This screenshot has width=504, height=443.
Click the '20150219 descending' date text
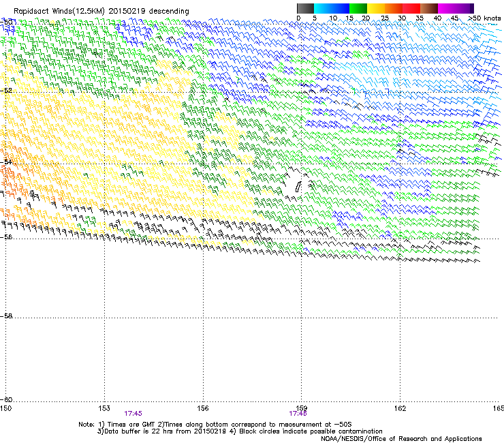tap(149, 12)
